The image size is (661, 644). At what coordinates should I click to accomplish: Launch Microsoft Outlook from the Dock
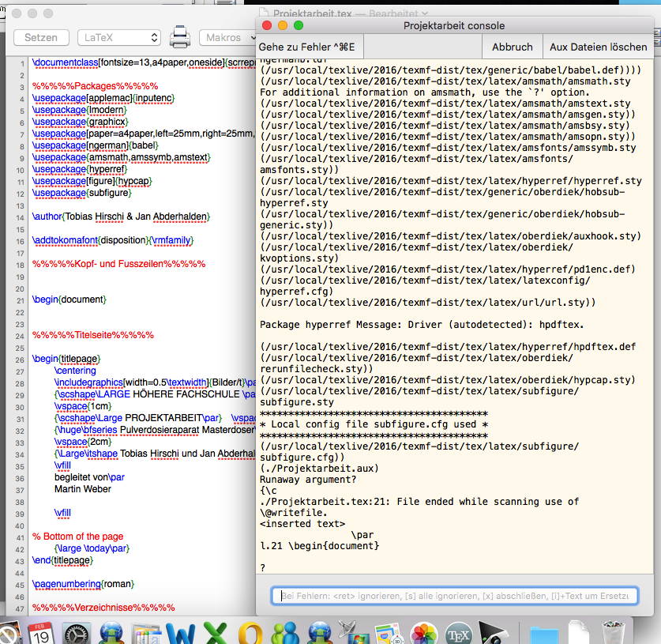(x=250, y=633)
